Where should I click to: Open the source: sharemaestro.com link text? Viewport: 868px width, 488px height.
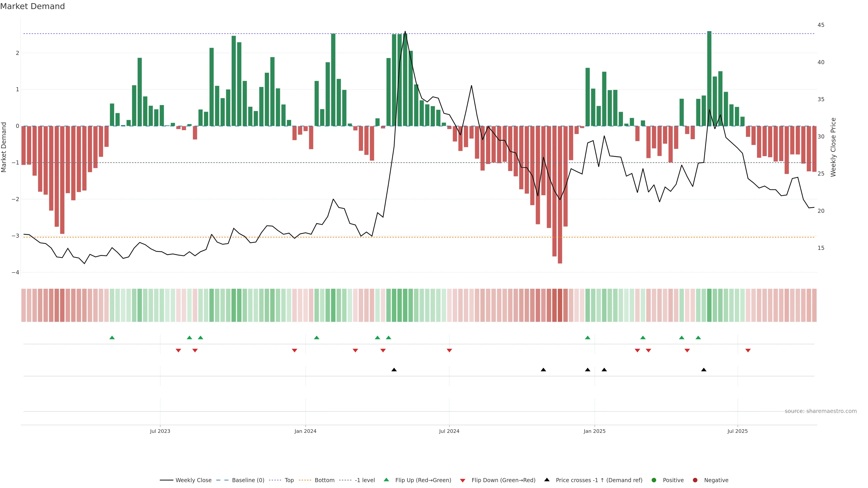point(821,411)
